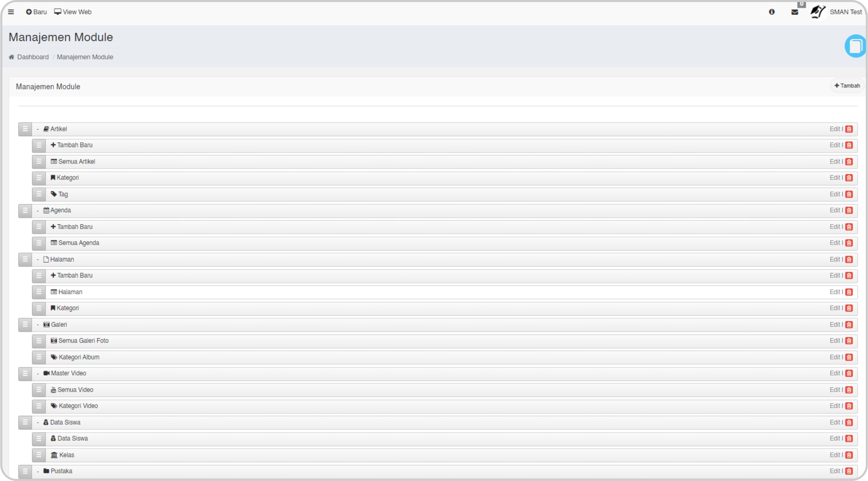Go to Dashboard breadcrumb link

[x=33, y=57]
